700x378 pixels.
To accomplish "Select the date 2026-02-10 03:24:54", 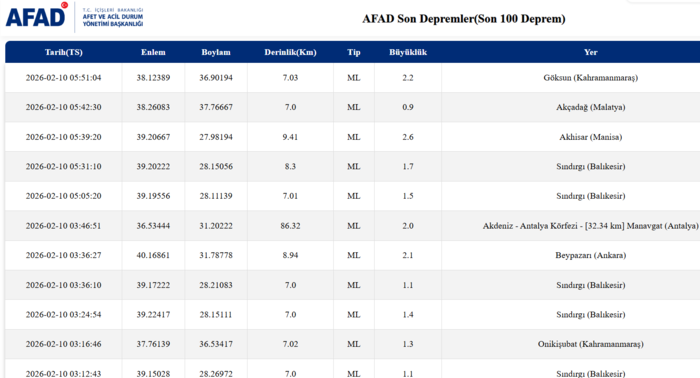I will (63, 315).
